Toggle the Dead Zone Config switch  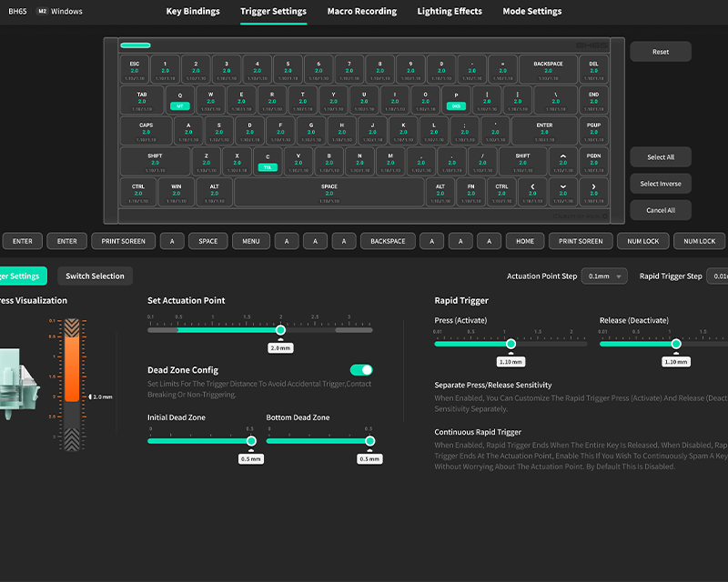(361, 370)
